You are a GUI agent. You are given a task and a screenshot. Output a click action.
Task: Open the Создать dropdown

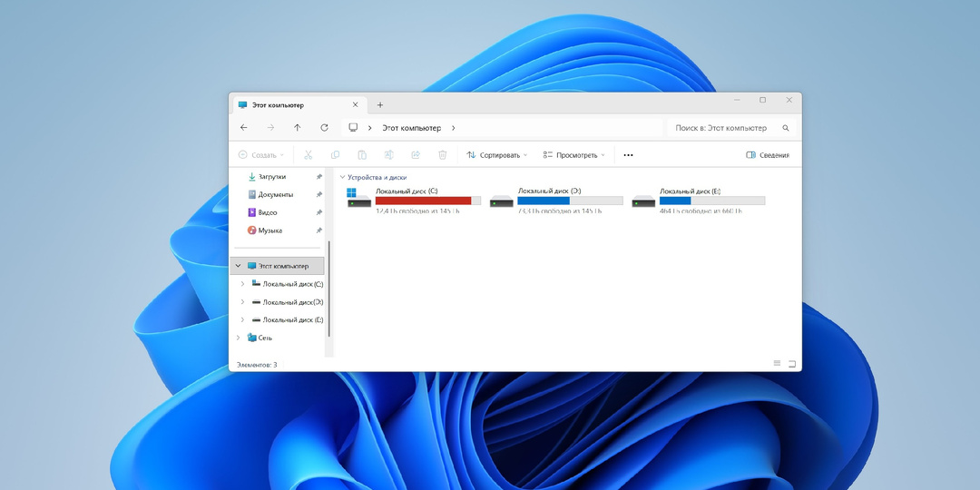(261, 155)
